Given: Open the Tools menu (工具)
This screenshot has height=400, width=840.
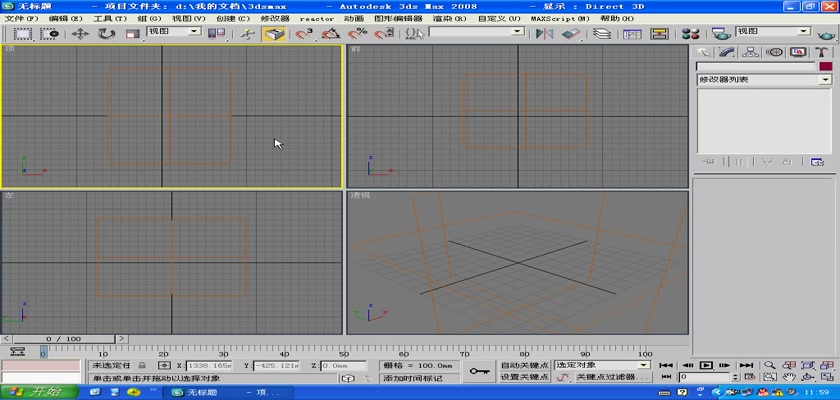Looking at the screenshot, I should [110, 18].
